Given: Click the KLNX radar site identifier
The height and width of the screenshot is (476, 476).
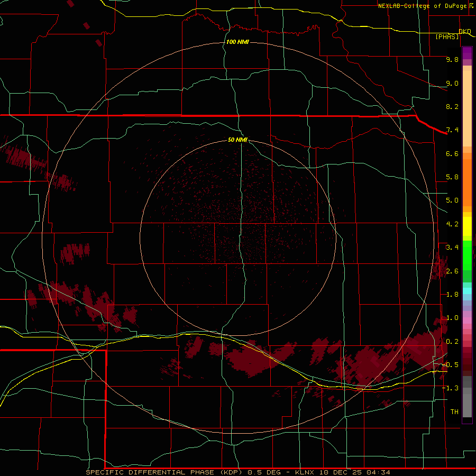Looking at the screenshot, I should pyautogui.click(x=305, y=472).
